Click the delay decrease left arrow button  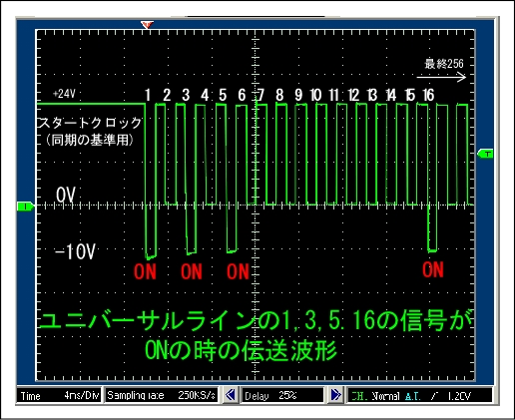tap(231, 395)
